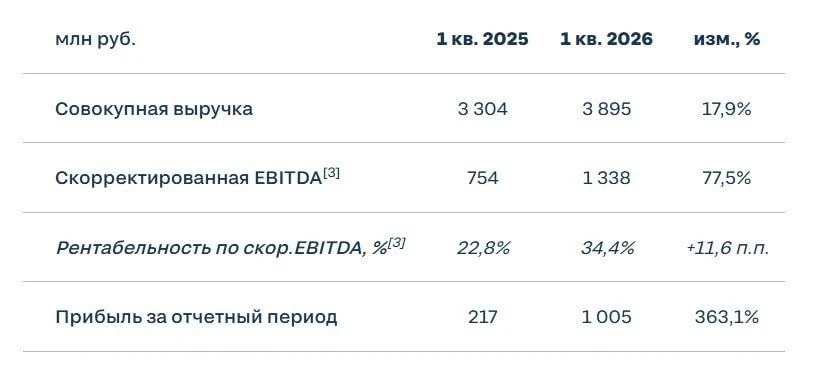Click the '+11,6 п.п.' change cell

coord(727,249)
